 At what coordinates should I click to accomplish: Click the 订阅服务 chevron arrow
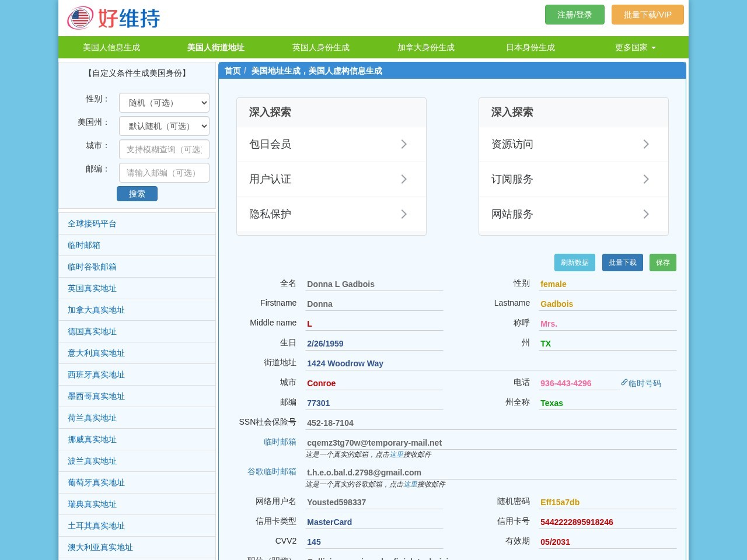click(646, 179)
